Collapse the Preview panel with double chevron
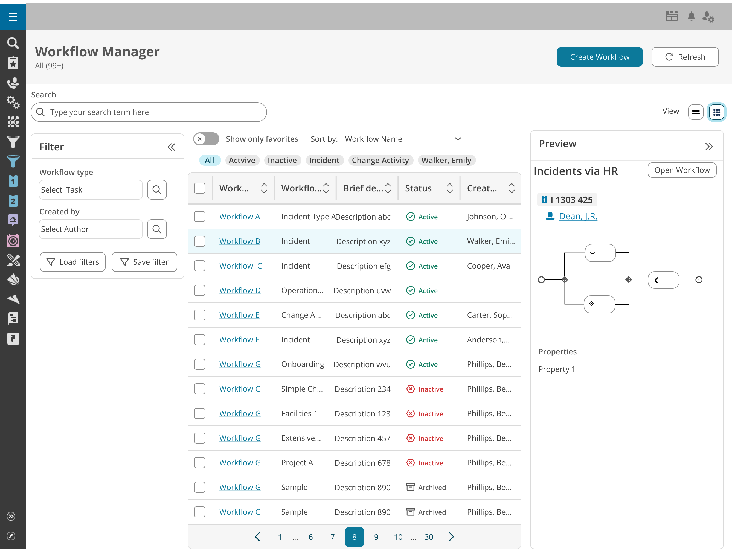The width and height of the screenshot is (732, 560). [x=709, y=146]
